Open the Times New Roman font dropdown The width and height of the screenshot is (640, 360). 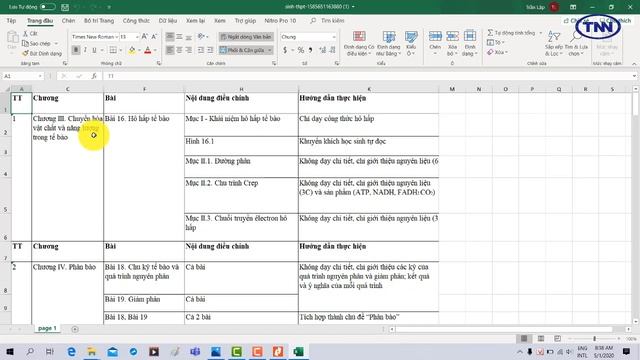click(116, 37)
